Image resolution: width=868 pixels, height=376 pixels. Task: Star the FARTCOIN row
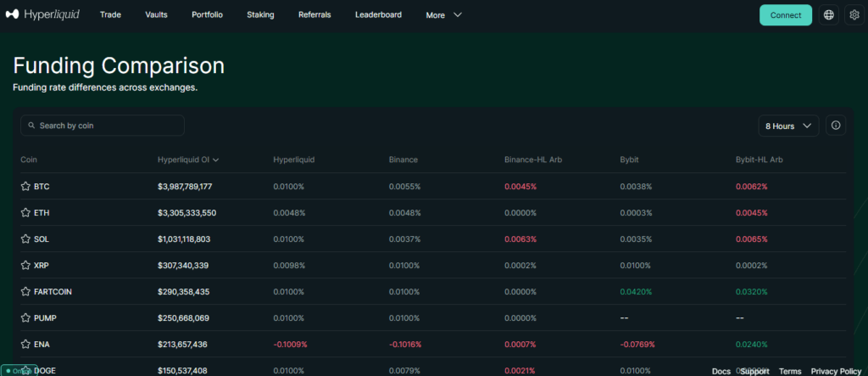[x=25, y=292]
